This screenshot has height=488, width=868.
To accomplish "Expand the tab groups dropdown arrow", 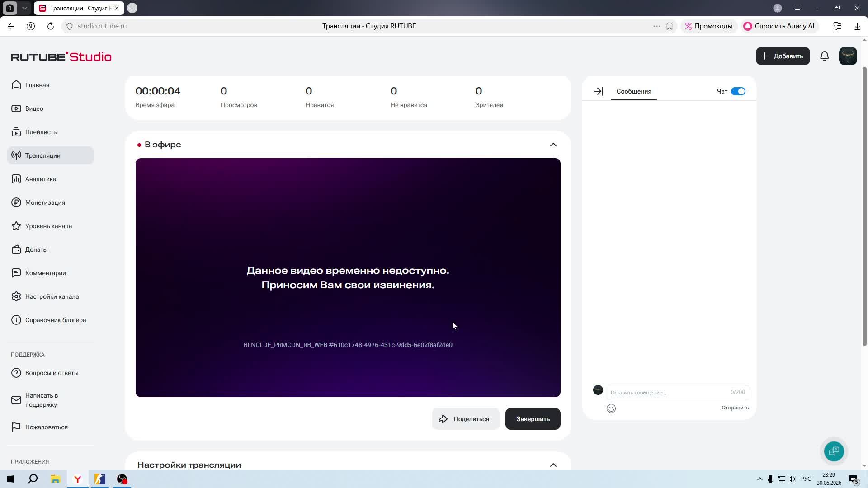I will click(x=24, y=8).
